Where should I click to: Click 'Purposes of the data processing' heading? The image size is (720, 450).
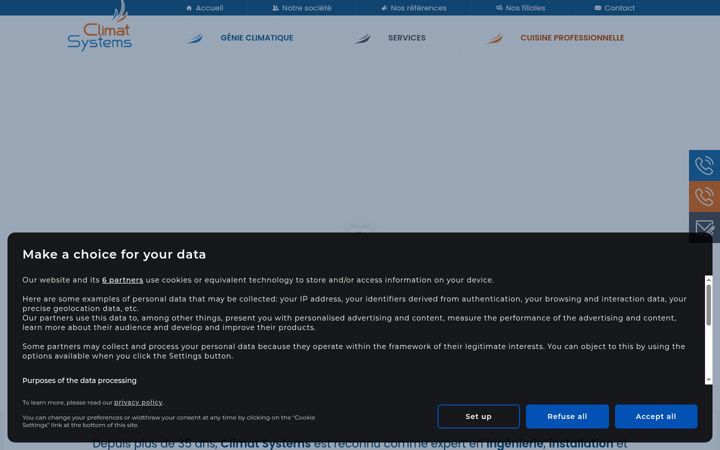(x=79, y=381)
